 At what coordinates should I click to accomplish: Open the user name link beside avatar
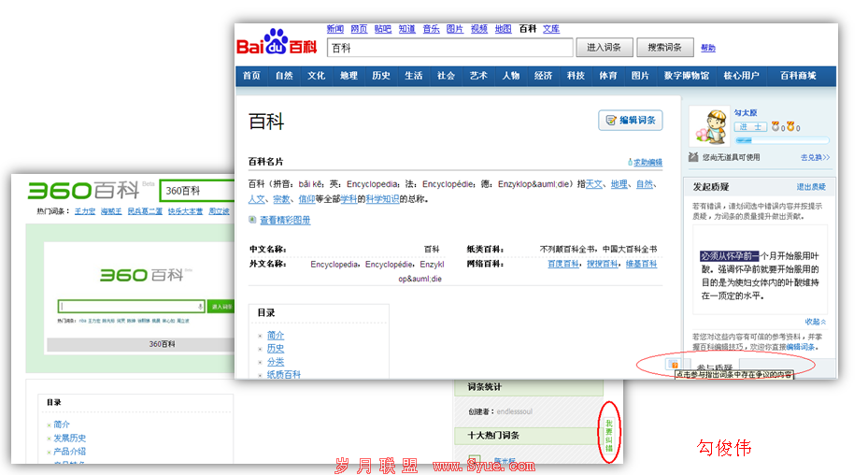point(746,112)
